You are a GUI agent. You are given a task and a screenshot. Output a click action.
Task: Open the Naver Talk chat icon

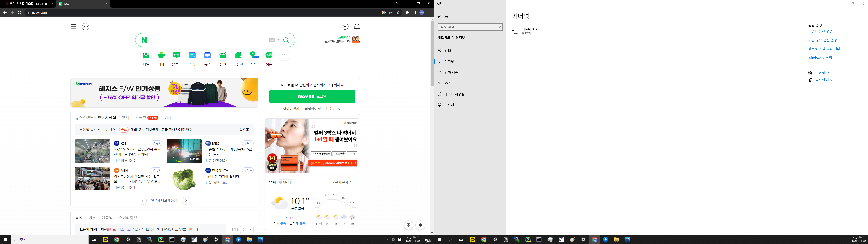coord(345,27)
